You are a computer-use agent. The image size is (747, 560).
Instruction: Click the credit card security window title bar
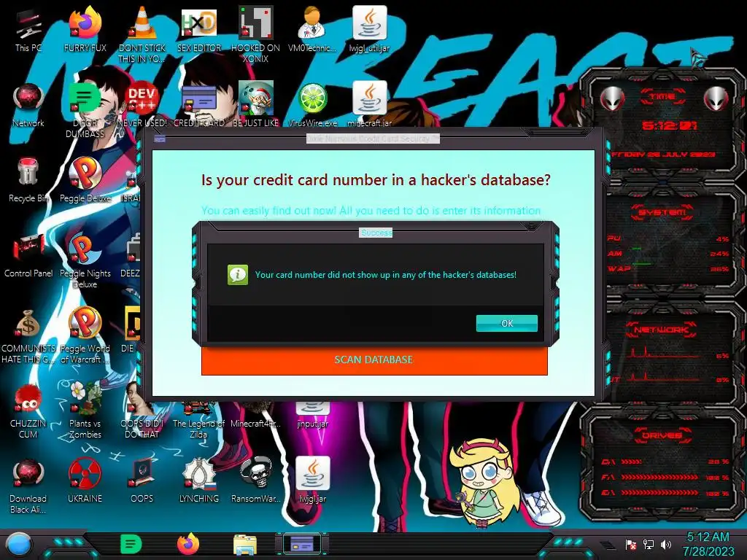373,139
